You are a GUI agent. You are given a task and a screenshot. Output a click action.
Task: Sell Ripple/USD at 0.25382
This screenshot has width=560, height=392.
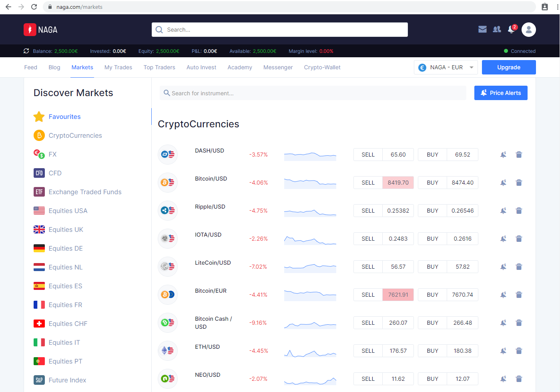(383, 211)
